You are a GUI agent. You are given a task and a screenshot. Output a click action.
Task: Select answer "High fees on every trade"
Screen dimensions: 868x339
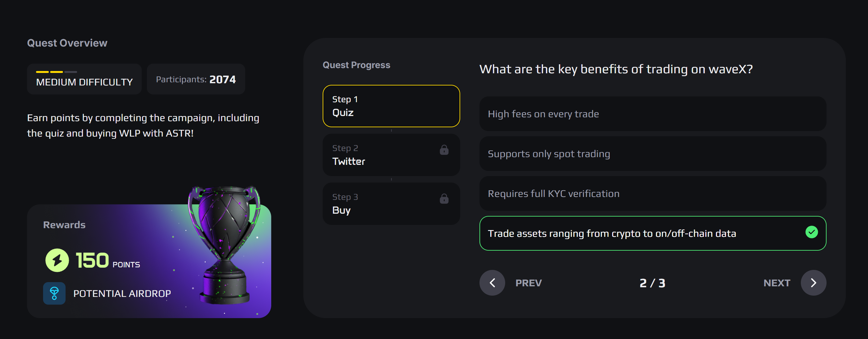652,114
